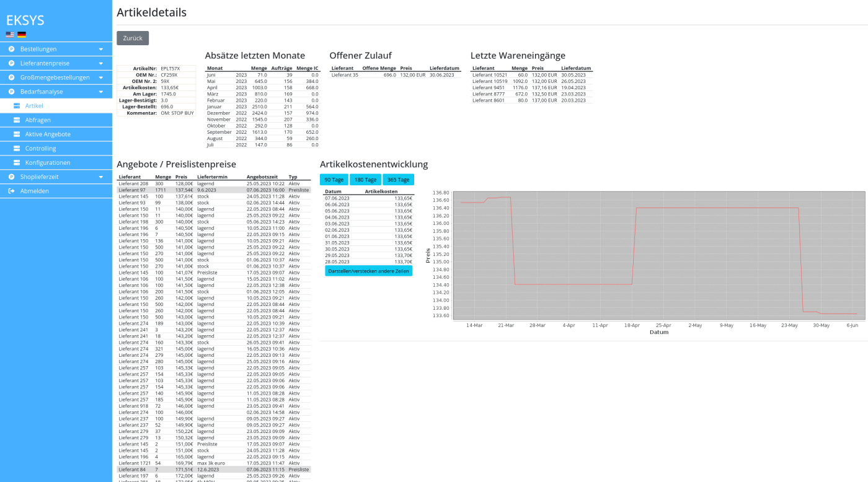Go back with the Zurück button
The width and height of the screenshot is (868, 482).
click(x=133, y=38)
